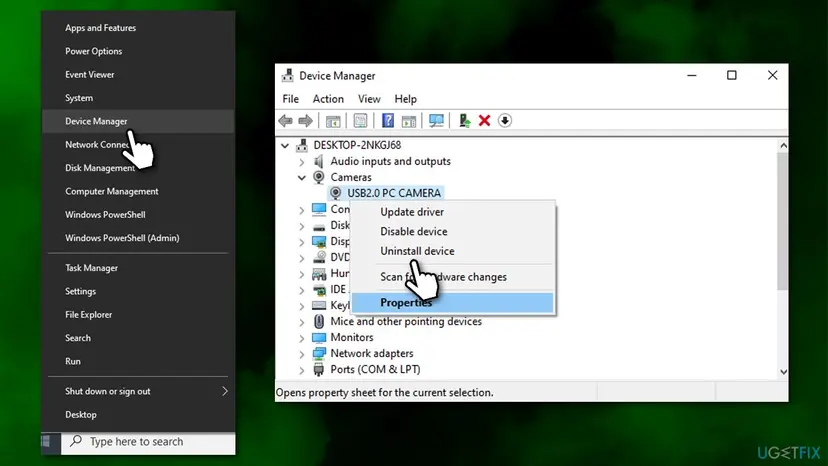Open Disk Management
This screenshot has height=466, width=828.
click(138, 168)
